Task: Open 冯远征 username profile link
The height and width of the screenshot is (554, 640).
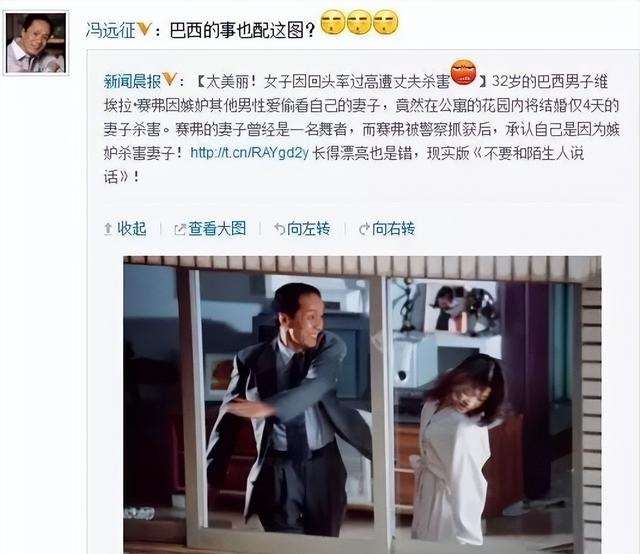Action: [x=110, y=30]
